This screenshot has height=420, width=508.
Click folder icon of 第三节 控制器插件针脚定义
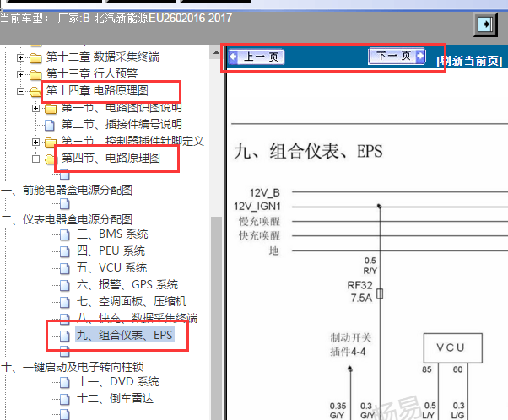coord(51,143)
